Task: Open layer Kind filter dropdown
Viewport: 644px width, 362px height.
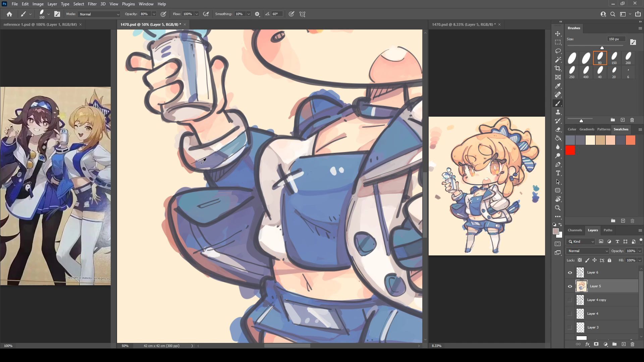Action: click(581, 242)
